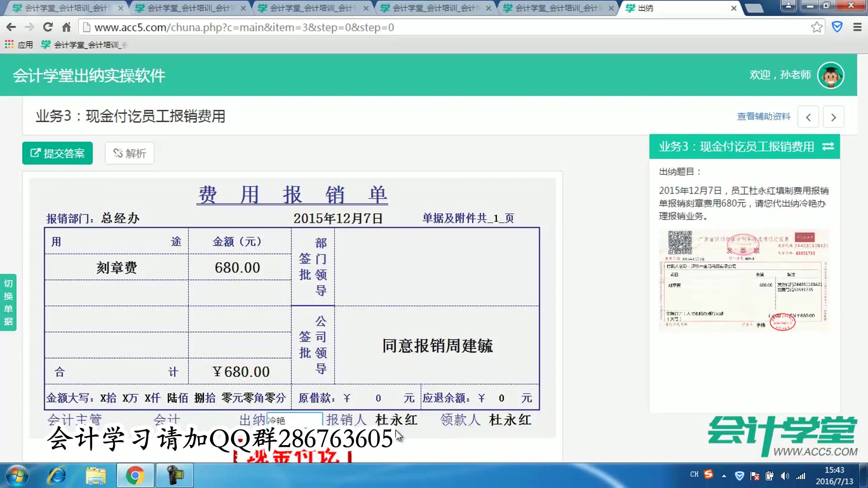Viewport: 868px width, 488px height.
Task: Bookmark the page with the star icon
Action: tap(816, 27)
